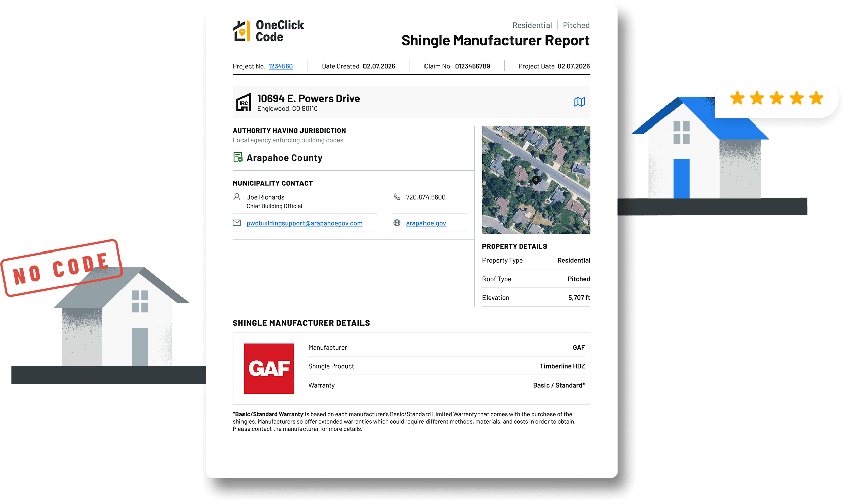Click the person icon beside Joe Richards
The height and width of the screenshot is (504, 849).
click(237, 197)
